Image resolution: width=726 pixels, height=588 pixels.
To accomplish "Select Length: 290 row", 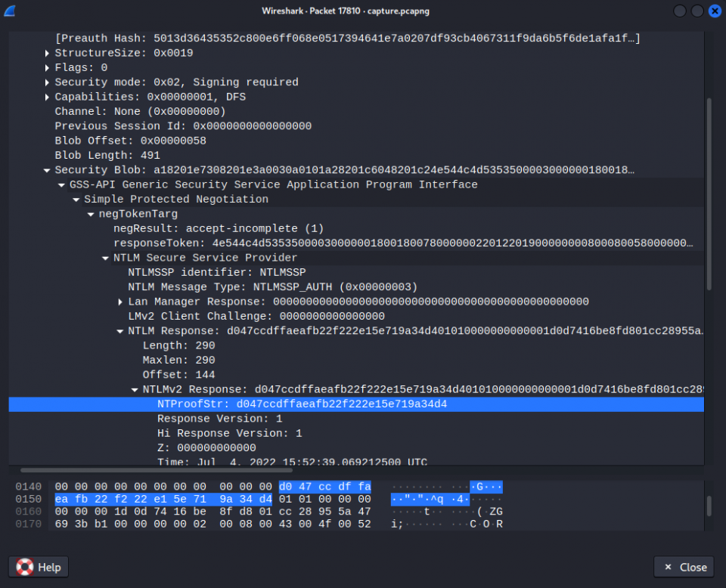I will click(178, 345).
